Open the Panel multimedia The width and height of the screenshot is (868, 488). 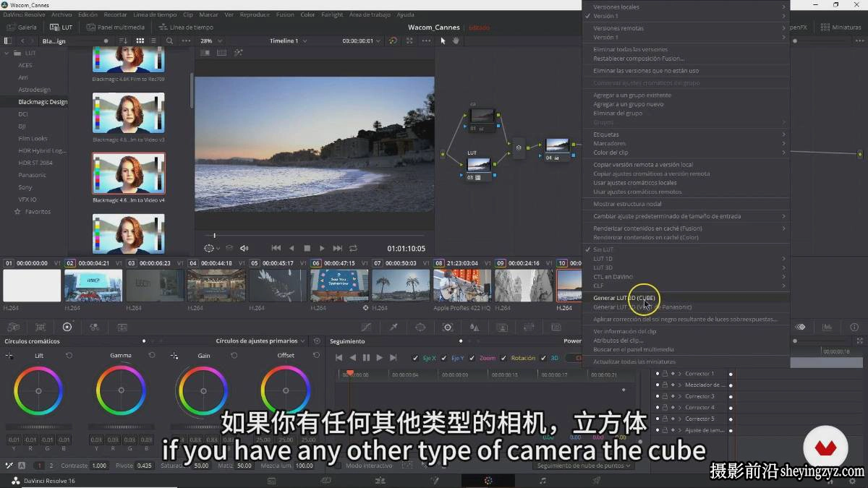pos(115,27)
